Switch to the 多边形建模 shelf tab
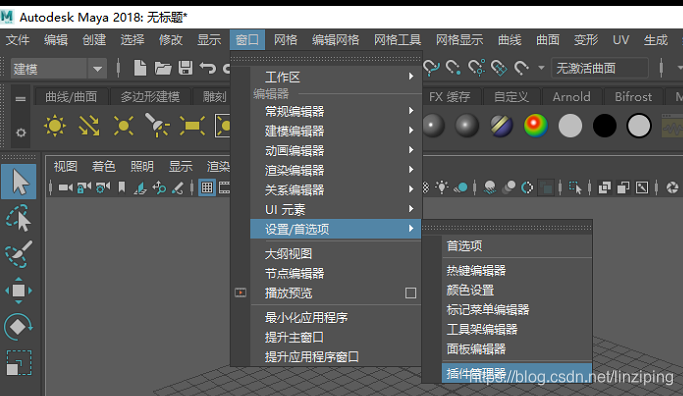683x396 pixels. [150, 97]
